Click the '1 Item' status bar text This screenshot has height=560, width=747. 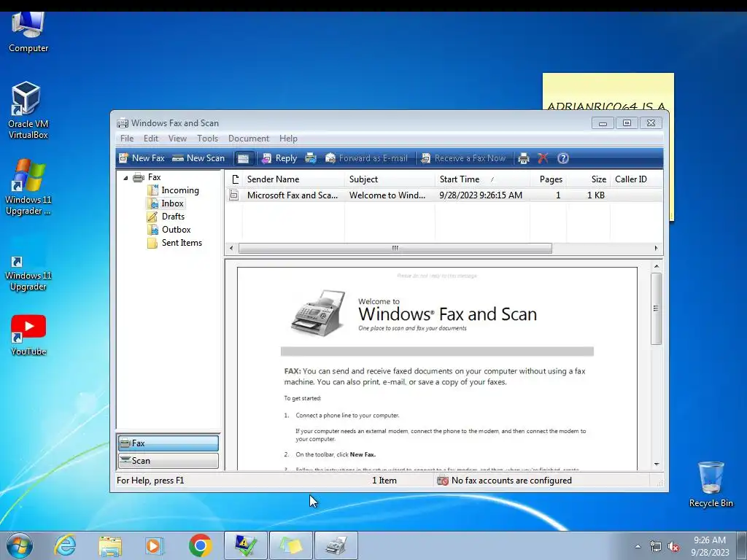tap(384, 481)
